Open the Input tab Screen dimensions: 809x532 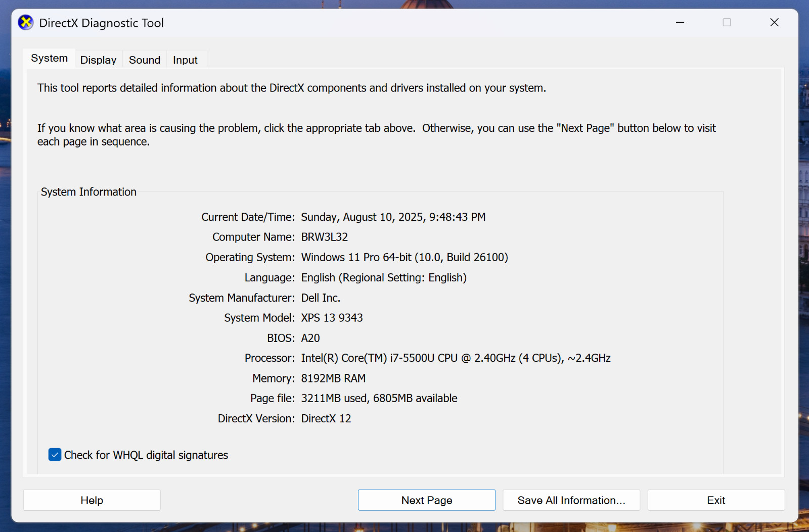click(x=185, y=60)
